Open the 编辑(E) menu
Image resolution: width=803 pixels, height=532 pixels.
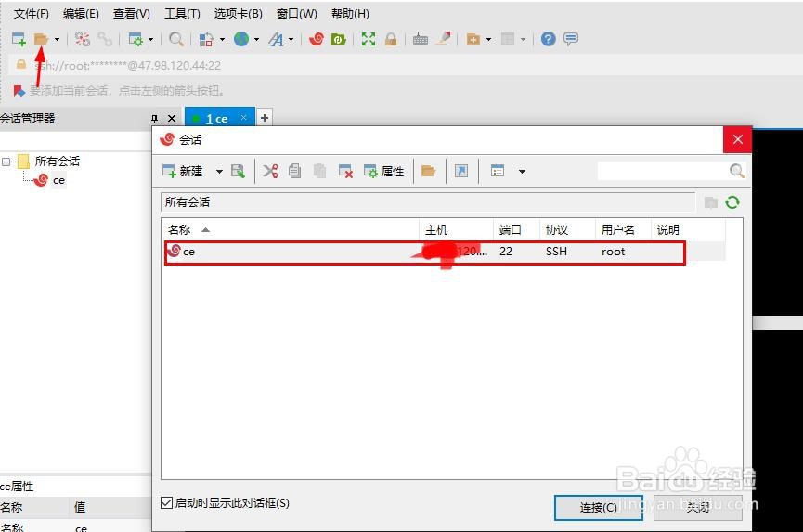81,14
